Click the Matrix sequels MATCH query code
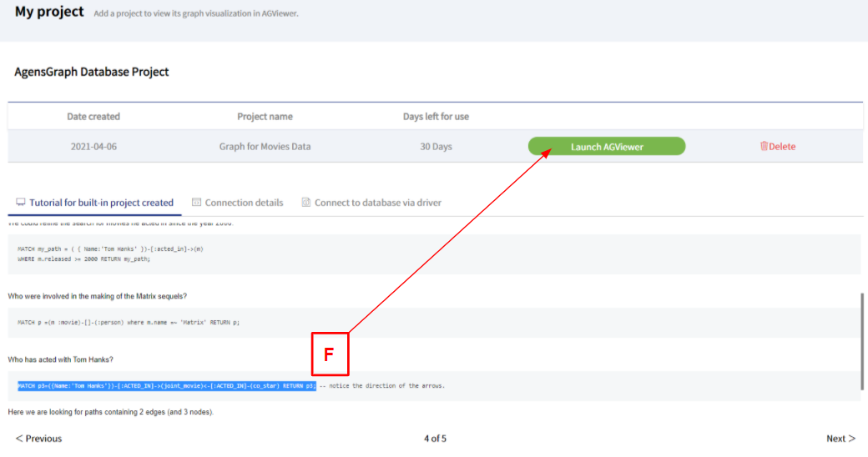Viewport: 868px width, 457px height. click(129, 323)
